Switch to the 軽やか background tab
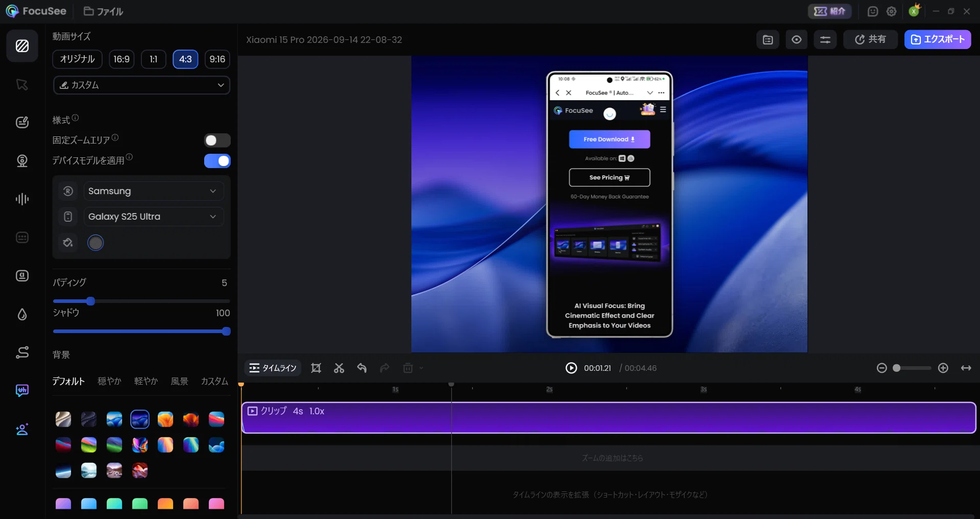 point(146,381)
